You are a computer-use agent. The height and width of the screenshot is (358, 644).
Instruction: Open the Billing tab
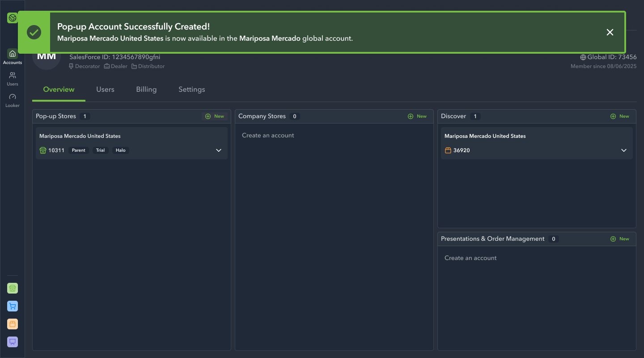(x=146, y=89)
